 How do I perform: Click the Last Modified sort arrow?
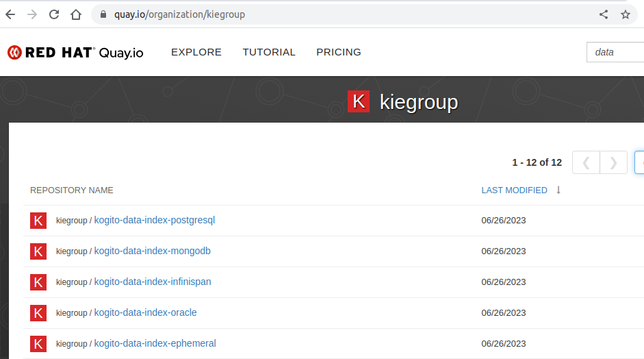point(558,190)
